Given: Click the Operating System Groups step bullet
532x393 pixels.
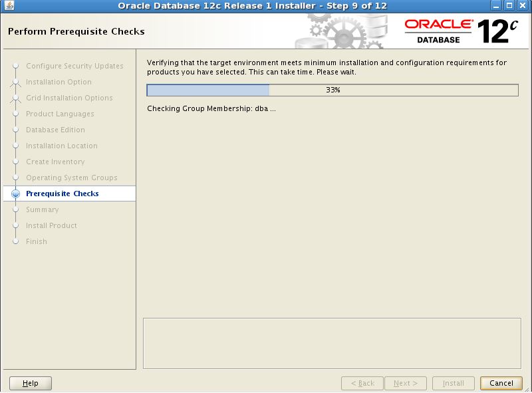Looking at the screenshot, I should click(x=15, y=178).
